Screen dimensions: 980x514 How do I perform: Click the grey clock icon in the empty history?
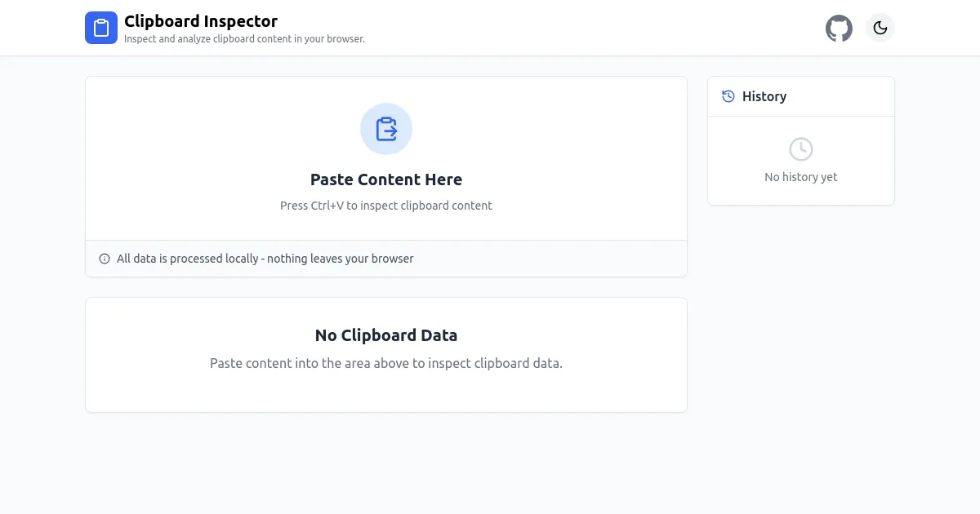click(800, 149)
